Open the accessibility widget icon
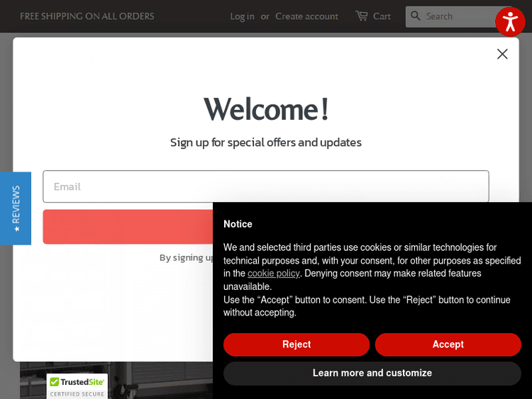Viewport: 532px width, 399px height. tap(510, 22)
